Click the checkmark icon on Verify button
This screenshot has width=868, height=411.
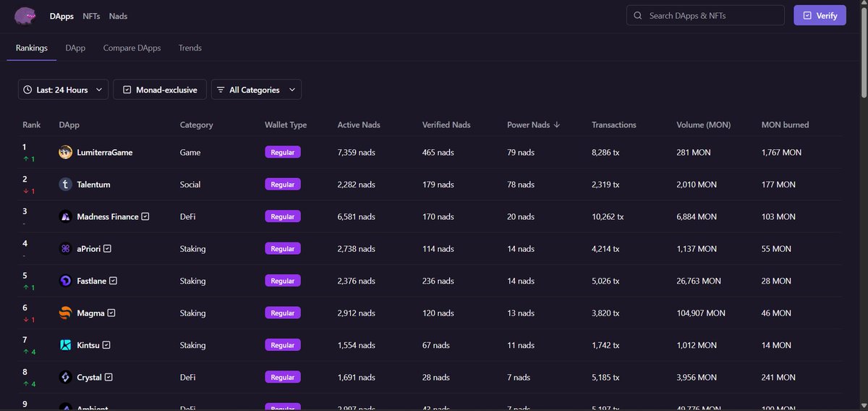(807, 15)
